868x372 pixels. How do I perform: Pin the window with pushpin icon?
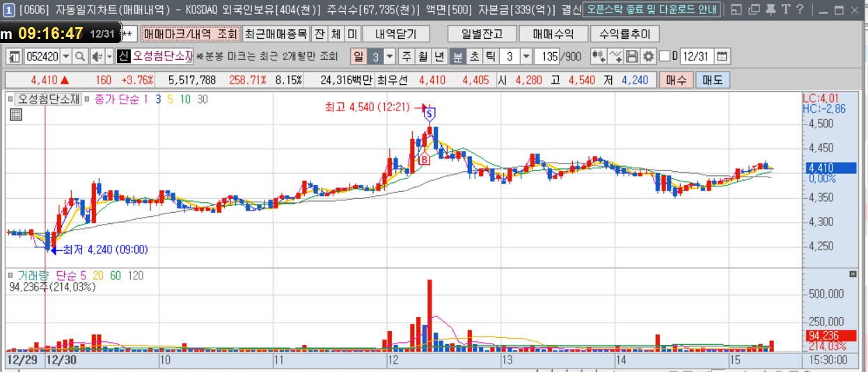771,10
